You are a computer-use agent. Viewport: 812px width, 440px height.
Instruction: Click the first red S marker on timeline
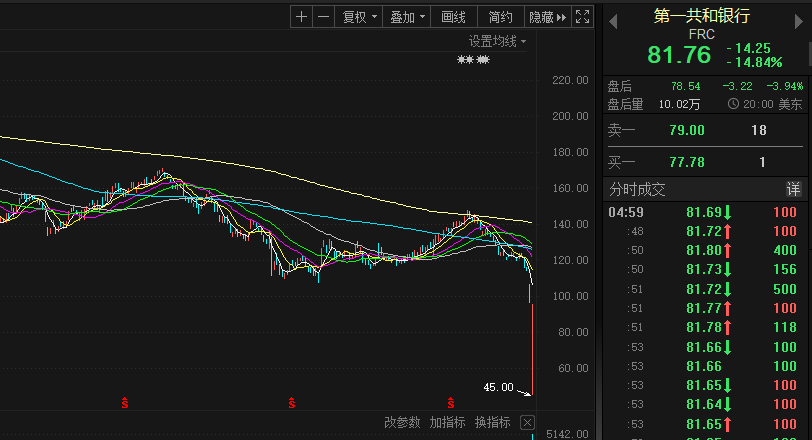(125, 403)
